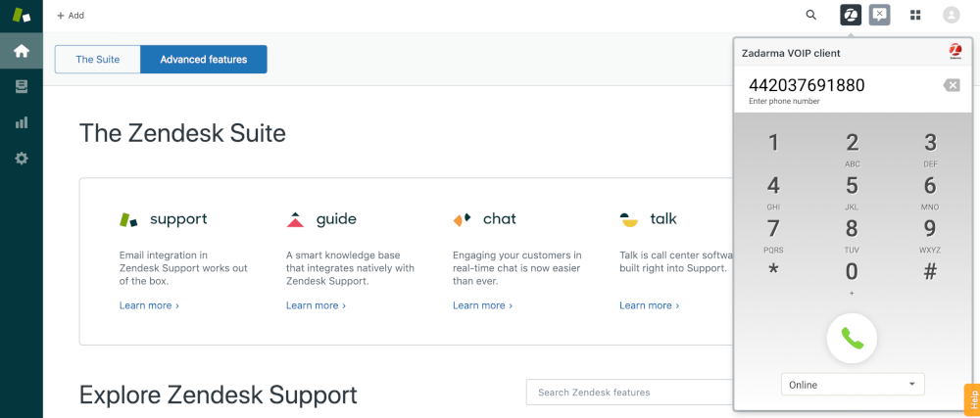Click the Search Zendesk features field
The image size is (980, 418).
(625, 393)
